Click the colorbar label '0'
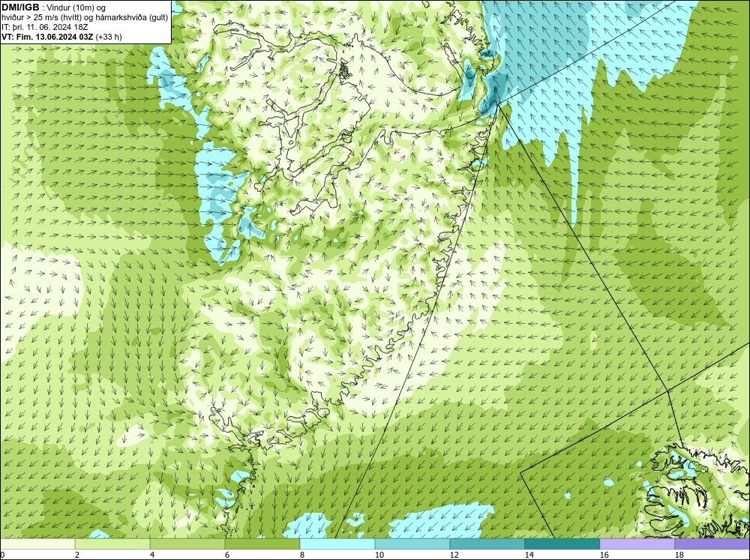 tap(2, 555)
